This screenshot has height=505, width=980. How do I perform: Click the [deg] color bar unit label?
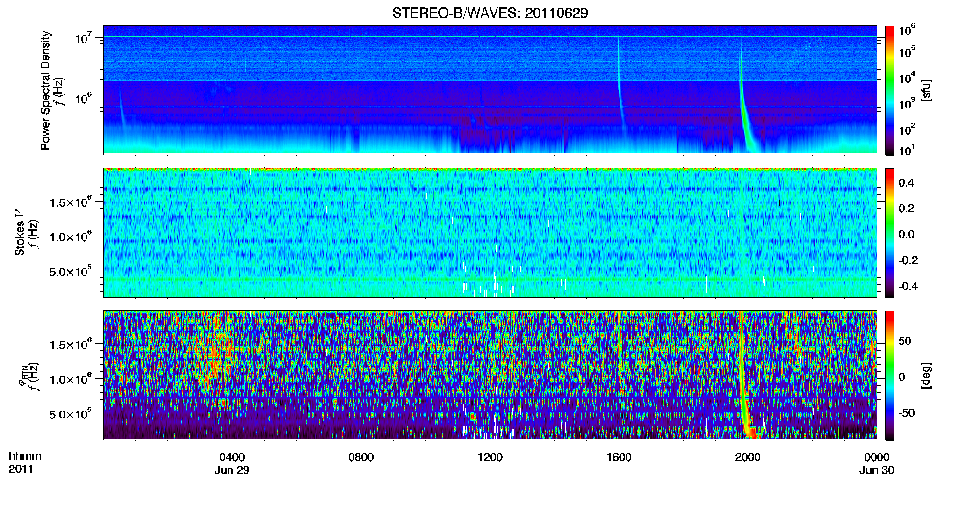click(926, 375)
